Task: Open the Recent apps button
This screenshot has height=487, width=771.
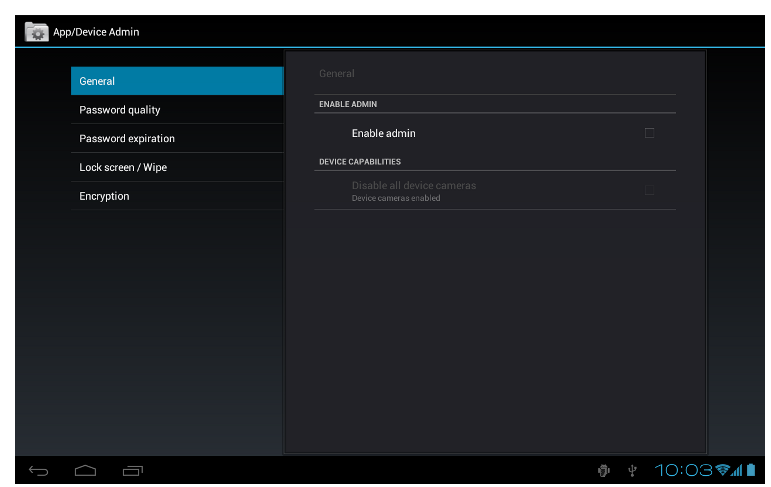Action: (133, 471)
